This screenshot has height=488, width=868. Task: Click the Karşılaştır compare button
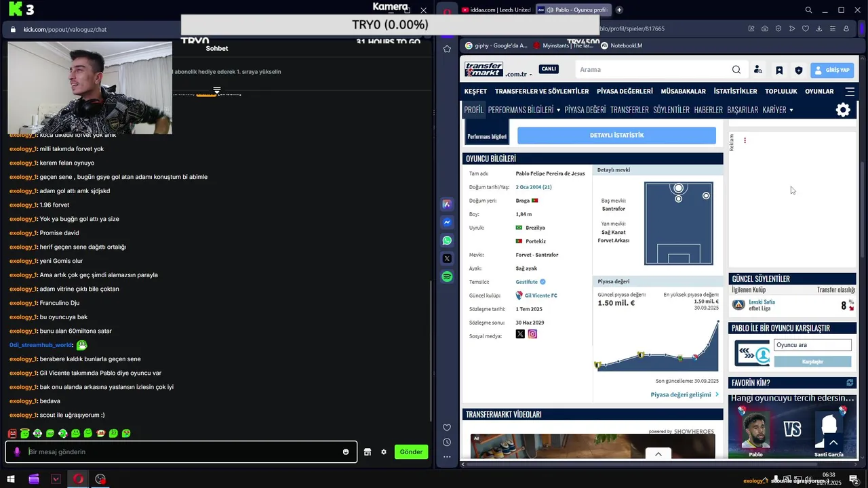coord(812,361)
